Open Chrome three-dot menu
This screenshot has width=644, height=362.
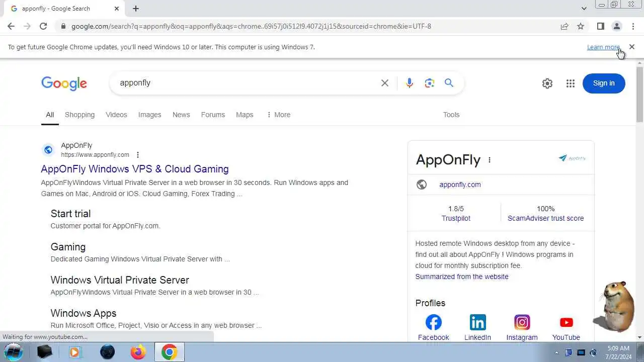tap(633, 26)
